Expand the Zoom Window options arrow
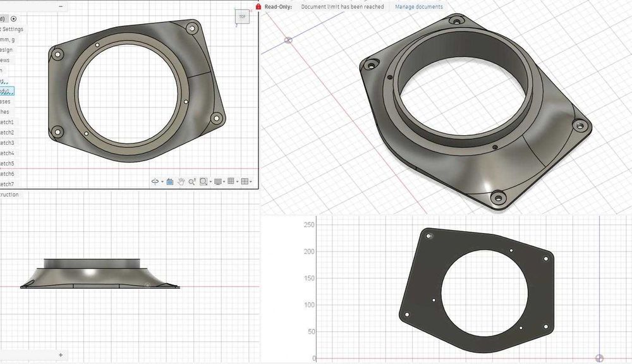This screenshot has height=364, width=632. (x=210, y=182)
